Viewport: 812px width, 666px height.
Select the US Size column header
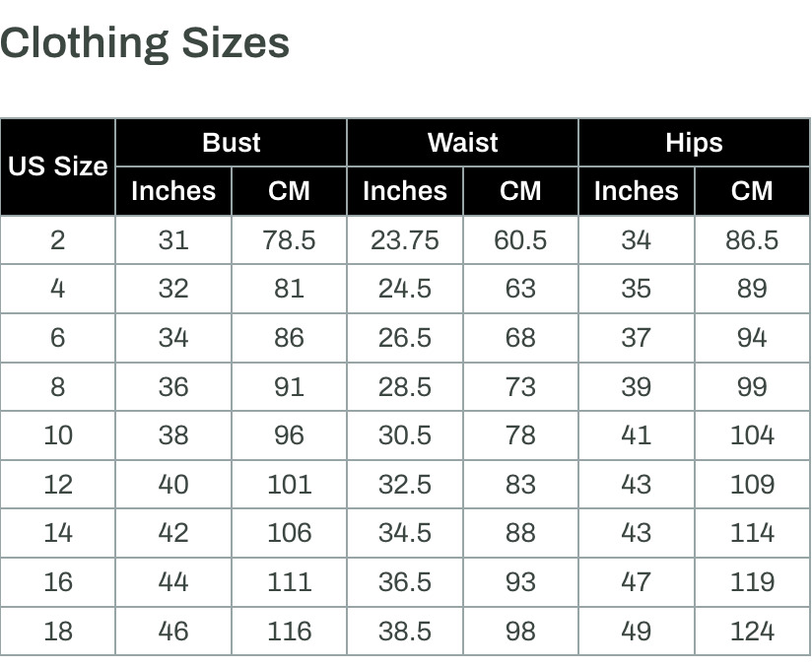click(57, 166)
